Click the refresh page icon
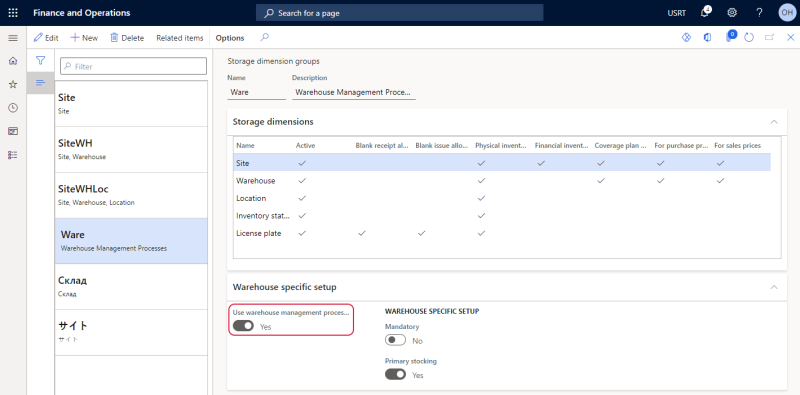The width and height of the screenshot is (800, 395). pyautogui.click(x=749, y=38)
